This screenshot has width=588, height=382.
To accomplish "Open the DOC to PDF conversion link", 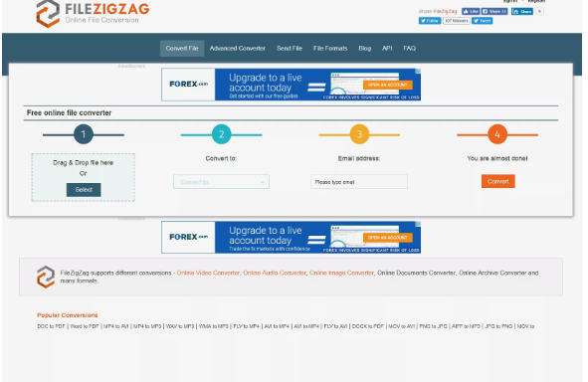I will [51, 326].
